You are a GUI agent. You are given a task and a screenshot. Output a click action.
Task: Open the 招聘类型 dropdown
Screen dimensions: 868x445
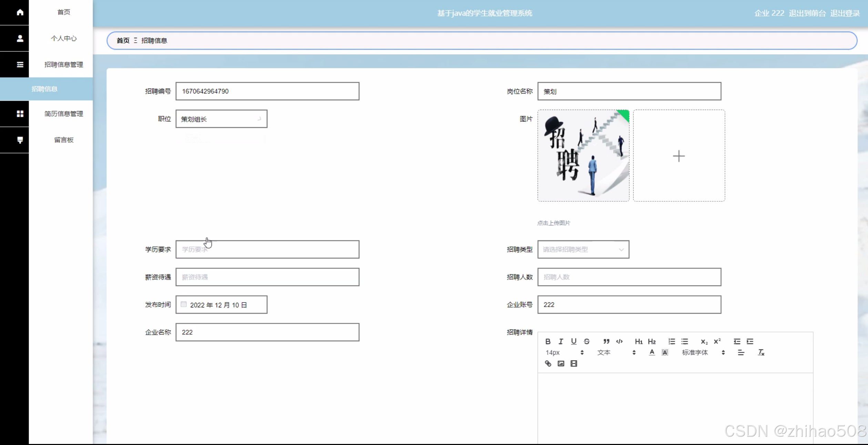pos(583,249)
